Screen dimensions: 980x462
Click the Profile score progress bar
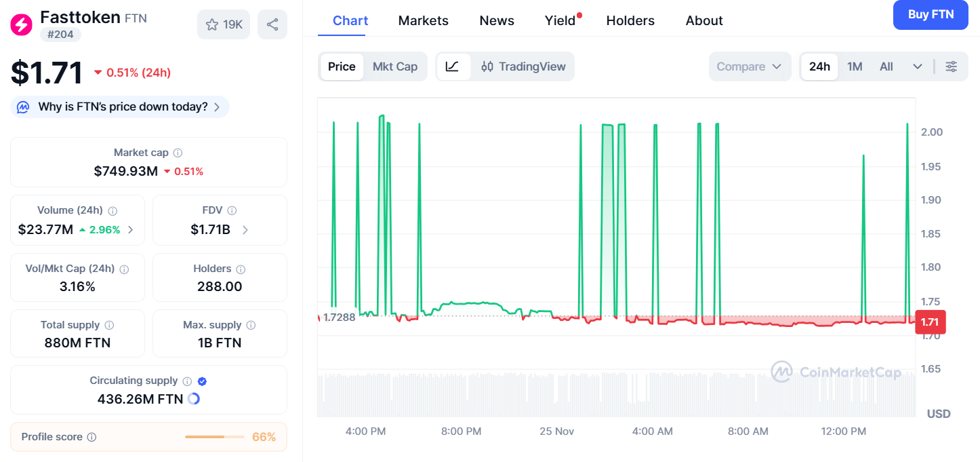(214, 437)
